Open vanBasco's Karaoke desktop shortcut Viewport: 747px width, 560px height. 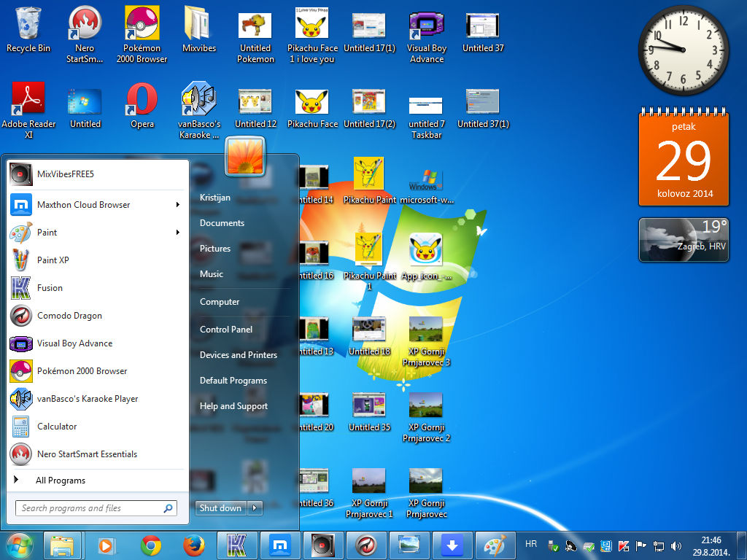pos(199,111)
